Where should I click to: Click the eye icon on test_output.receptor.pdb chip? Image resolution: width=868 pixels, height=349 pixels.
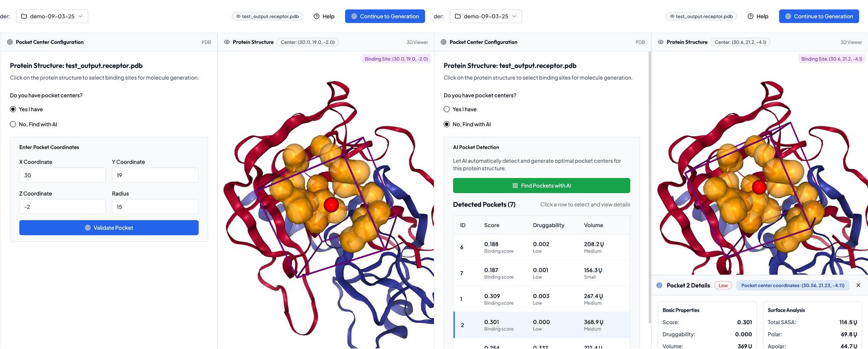(x=237, y=16)
